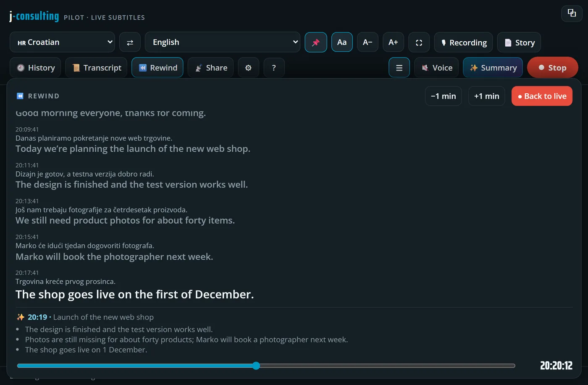Increase font size with A+ button
The image size is (588, 385).
point(393,42)
